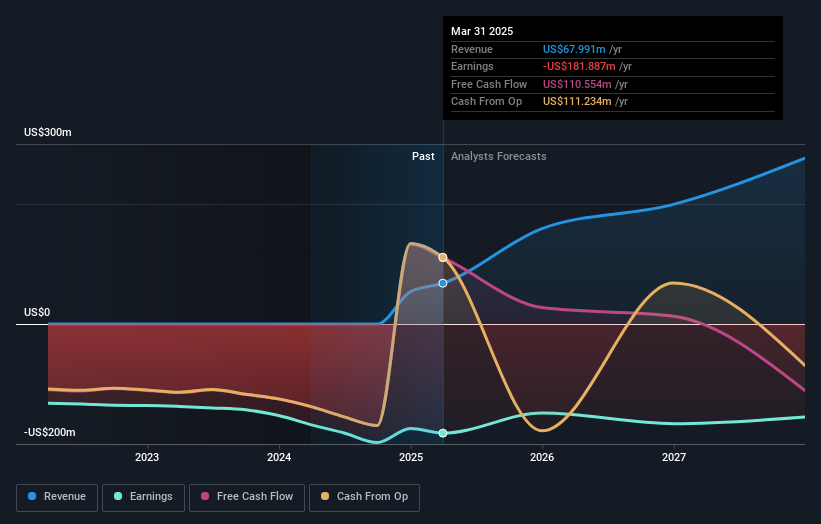Click the 2026 x-axis label
Screen dimensions: 821x524
coord(542,458)
